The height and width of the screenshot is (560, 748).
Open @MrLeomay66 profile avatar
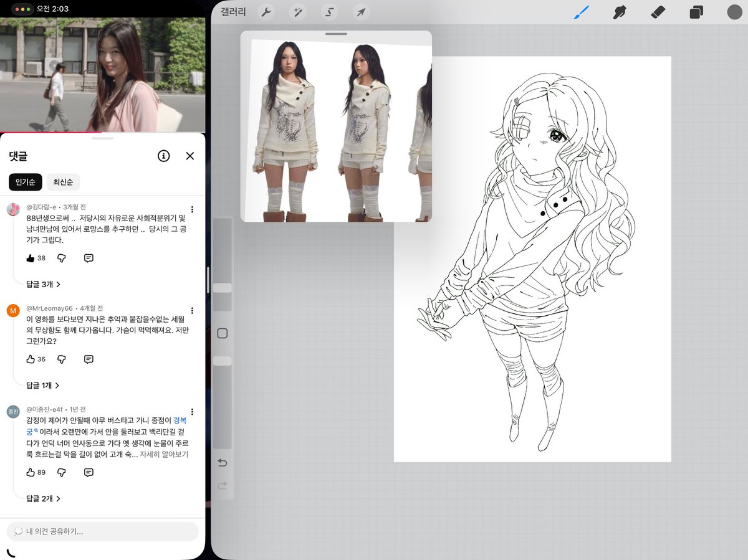pyautogui.click(x=13, y=310)
